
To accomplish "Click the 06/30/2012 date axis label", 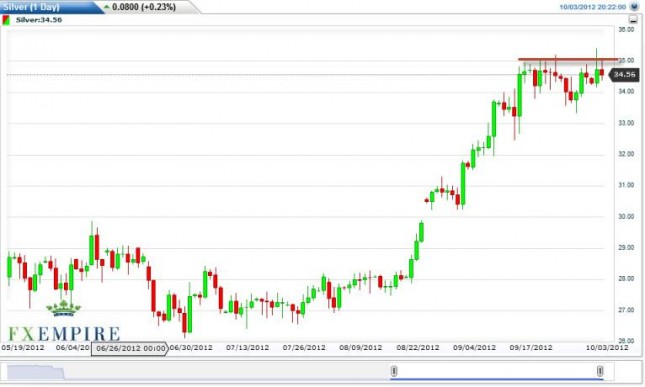I will click(x=191, y=348).
